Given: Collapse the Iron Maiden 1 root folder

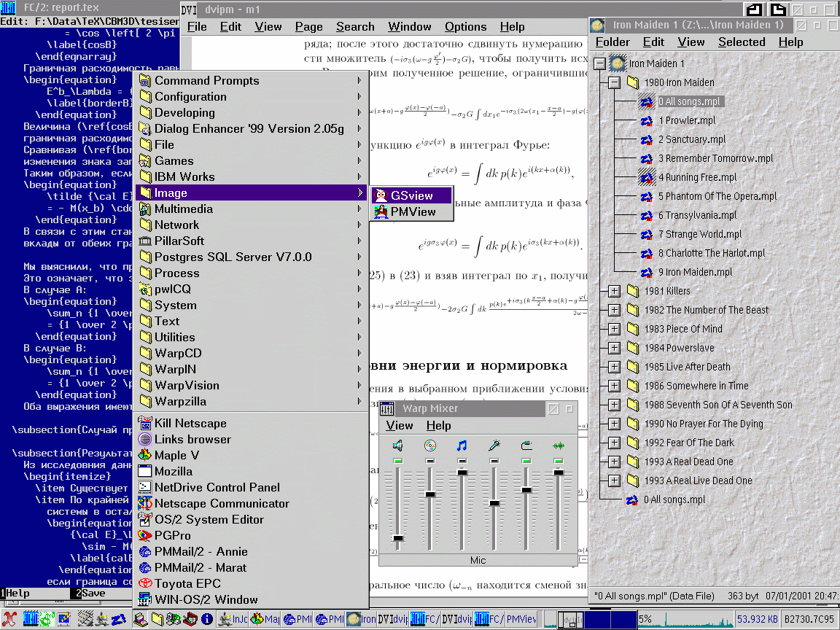Looking at the screenshot, I should click(599, 63).
